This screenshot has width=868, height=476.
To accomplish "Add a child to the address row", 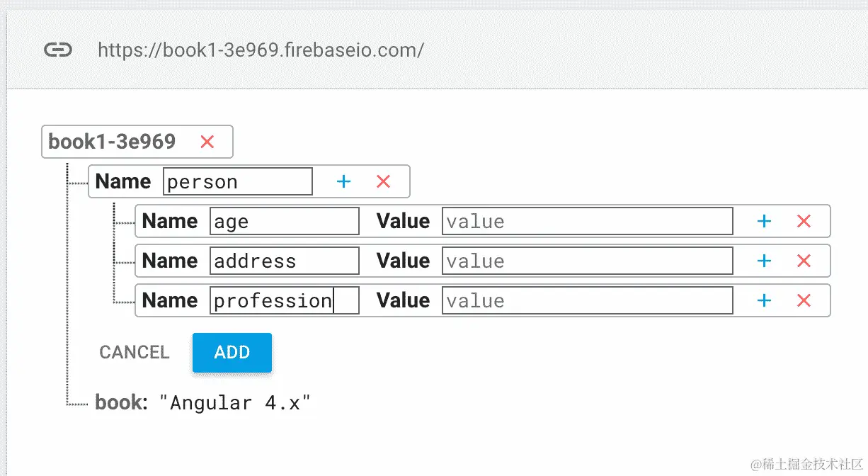I will tap(764, 261).
